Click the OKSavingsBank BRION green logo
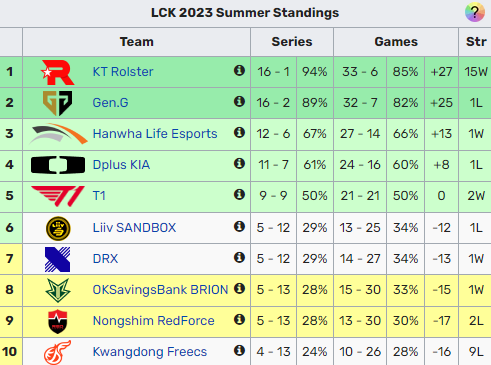Image resolution: width=491 pixels, height=365 pixels. pos(58,290)
